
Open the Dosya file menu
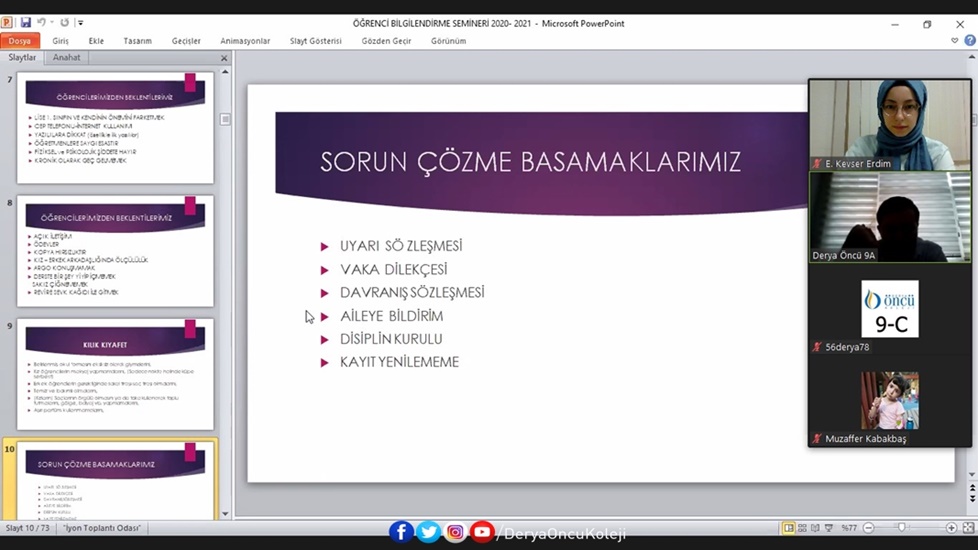pos(20,41)
